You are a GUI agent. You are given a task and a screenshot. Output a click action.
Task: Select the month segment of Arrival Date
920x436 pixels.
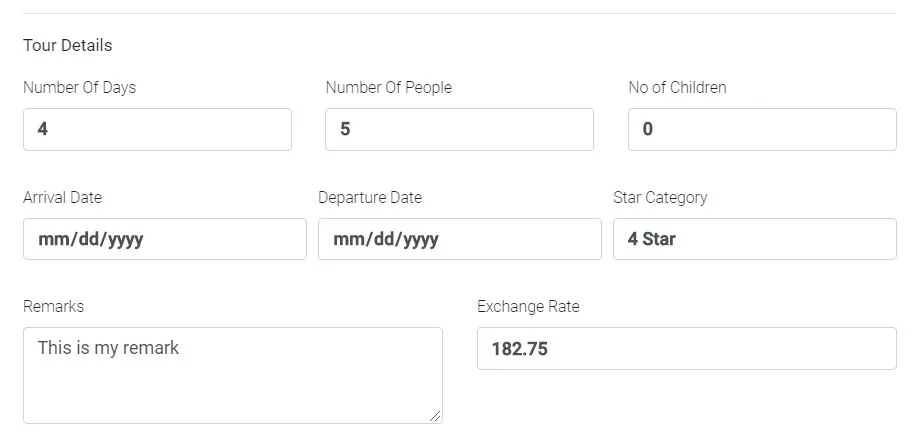(x=52, y=240)
